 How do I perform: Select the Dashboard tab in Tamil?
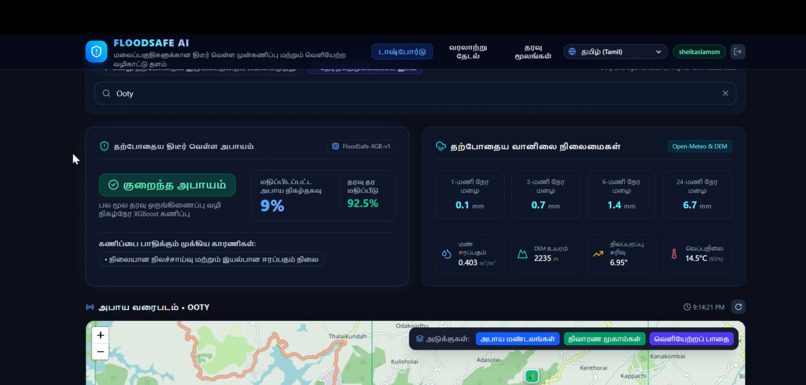tap(402, 51)
